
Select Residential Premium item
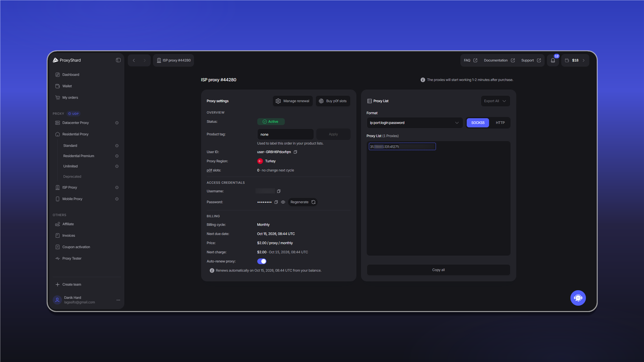[x=78, y=156]
